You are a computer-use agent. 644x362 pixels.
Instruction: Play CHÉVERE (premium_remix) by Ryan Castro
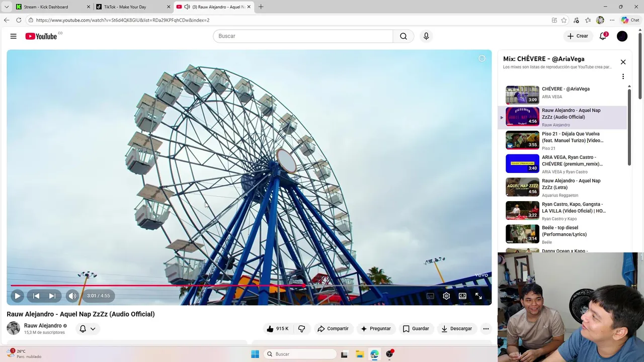point(563,164)
